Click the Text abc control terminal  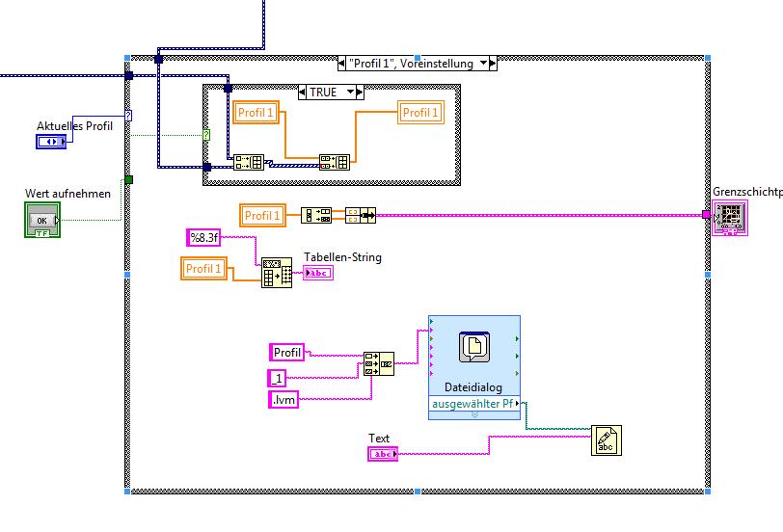(383, 454)
